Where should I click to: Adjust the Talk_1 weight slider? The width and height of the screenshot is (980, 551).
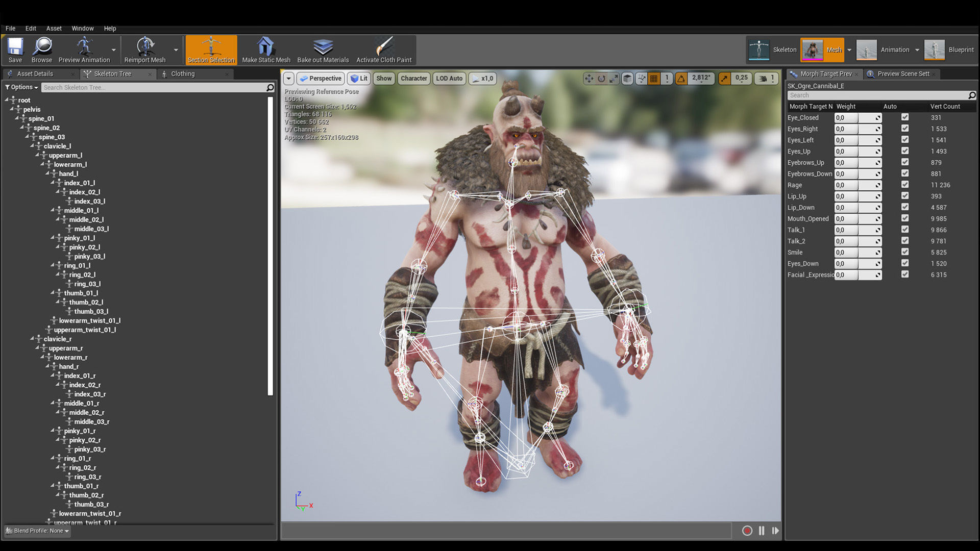[858, 230]
